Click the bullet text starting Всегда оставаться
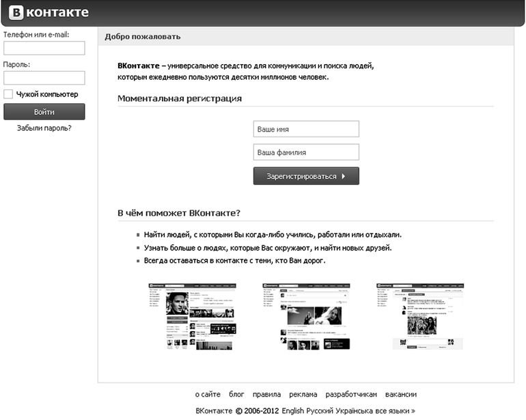 pos(234,261)
